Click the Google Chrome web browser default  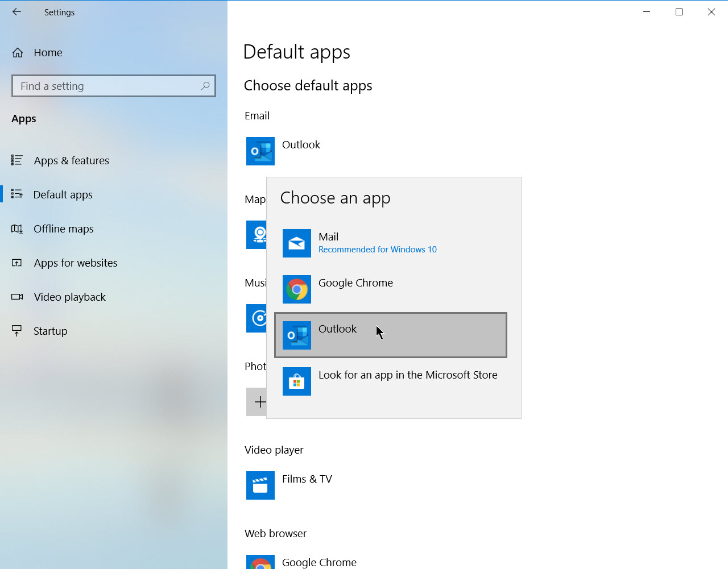(318, 562)
